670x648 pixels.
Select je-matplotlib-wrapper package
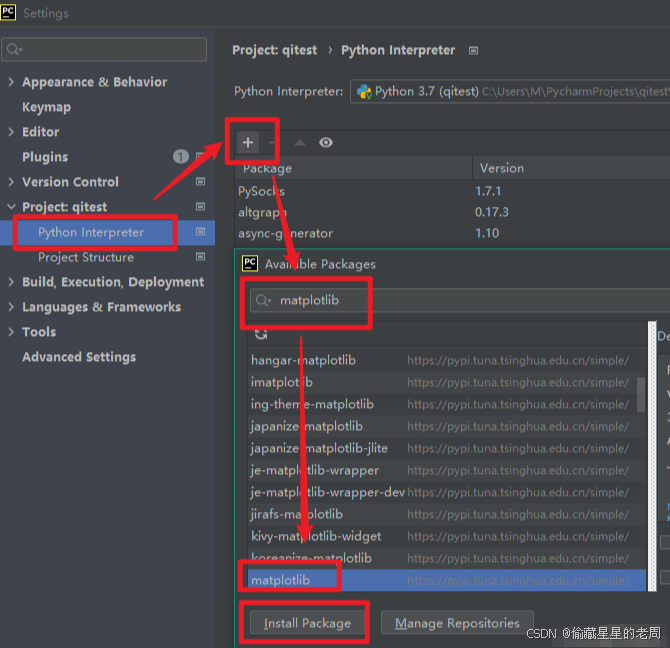[x=447, y=470]
